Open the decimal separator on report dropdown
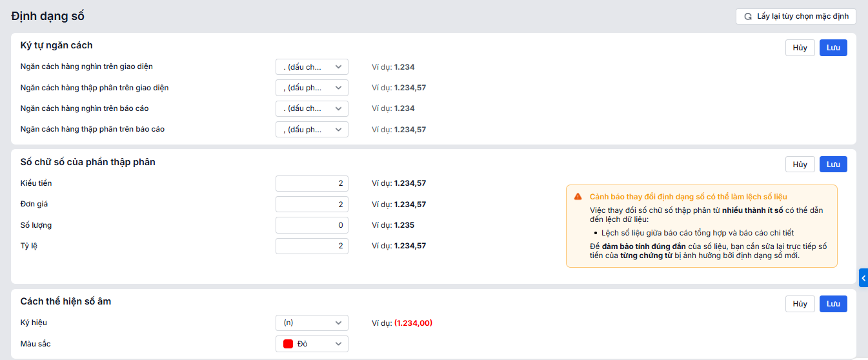868x360 pixels. (x=312, y=130)
